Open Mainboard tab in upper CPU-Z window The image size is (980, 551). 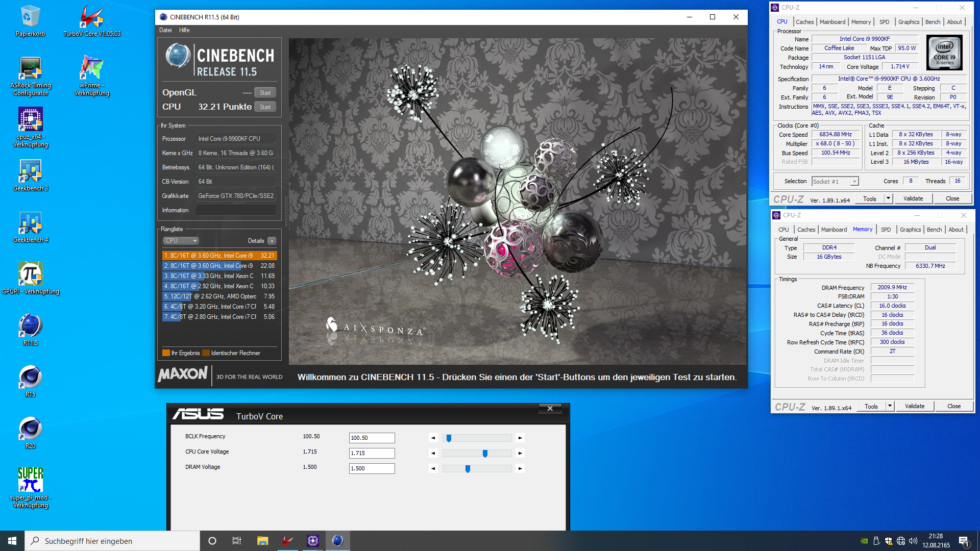pyautogui.click(x=832, y=22)
